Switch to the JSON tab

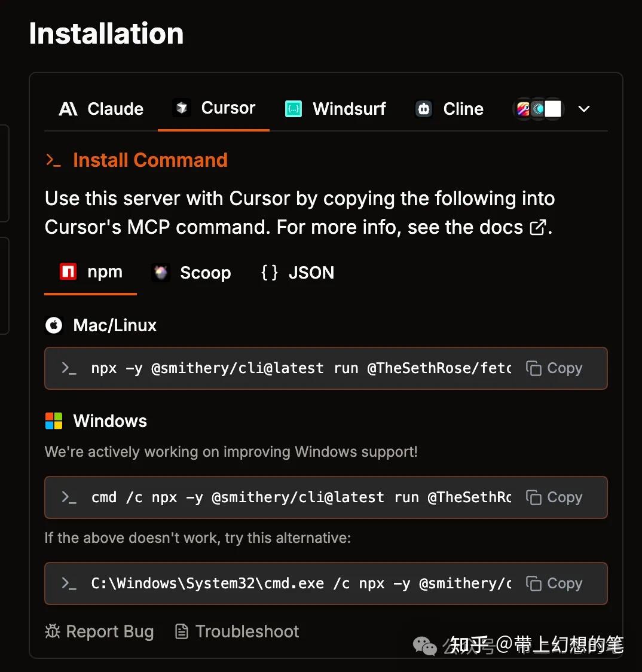pos(296,273)
